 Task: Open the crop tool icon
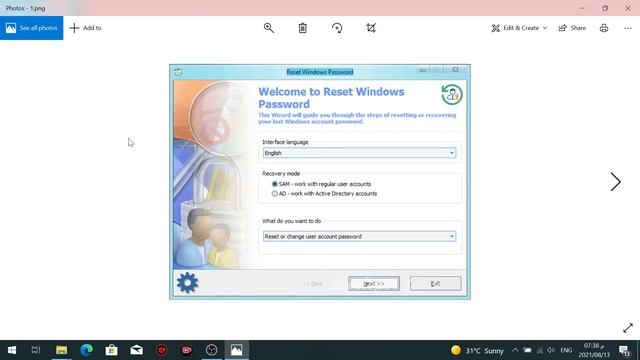pos(371,28)
